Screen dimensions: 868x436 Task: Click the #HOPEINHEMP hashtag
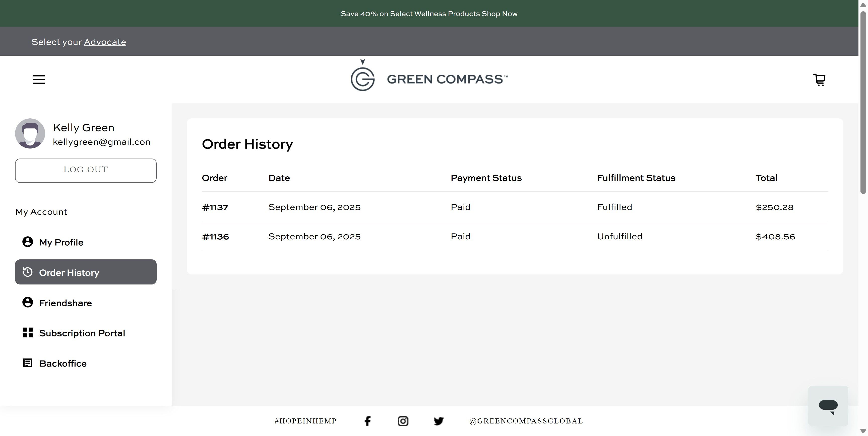(x=305, y=421)
